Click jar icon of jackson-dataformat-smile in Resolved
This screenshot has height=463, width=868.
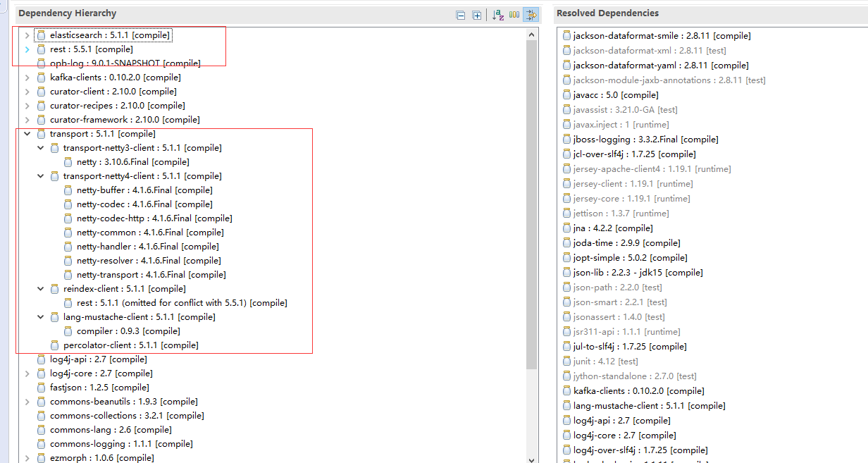pyautogui.click(x=566, y=36)
